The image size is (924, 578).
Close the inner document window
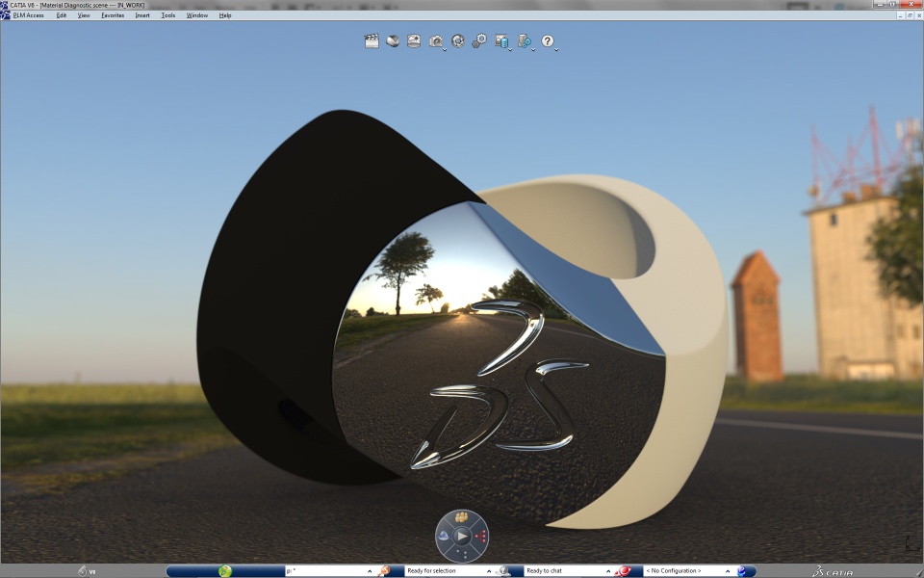(917, 15)
